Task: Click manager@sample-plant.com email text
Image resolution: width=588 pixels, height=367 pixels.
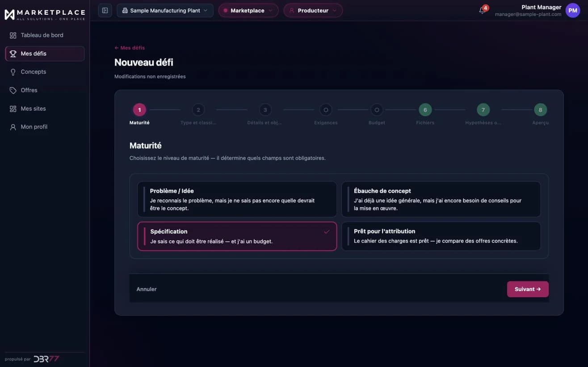Action: click(528, 14)
